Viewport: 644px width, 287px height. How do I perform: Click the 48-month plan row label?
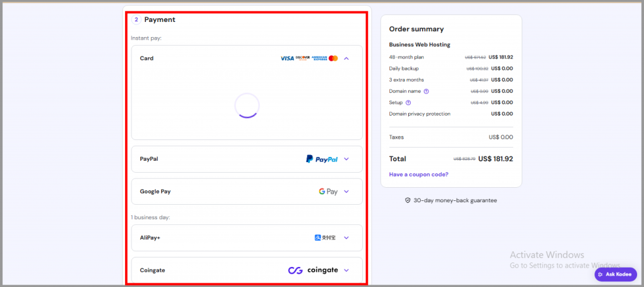point(407,57)
